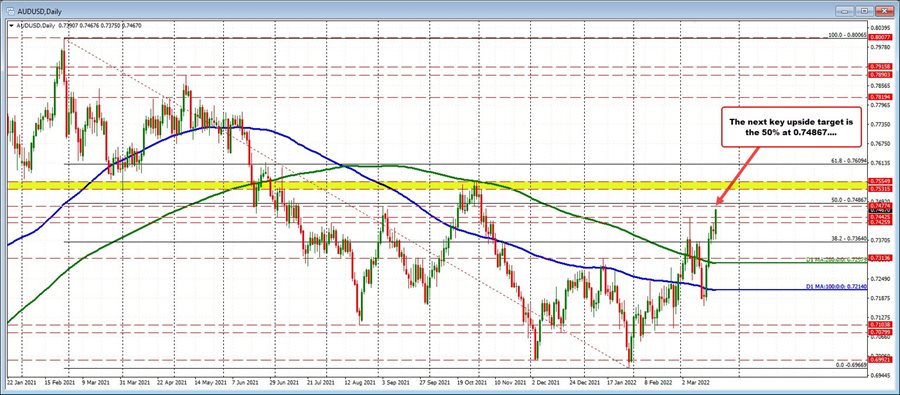This screenshot has width=900, height=395.
Task: Click the 0.76750 price scale value
Action: coord(879,144)
